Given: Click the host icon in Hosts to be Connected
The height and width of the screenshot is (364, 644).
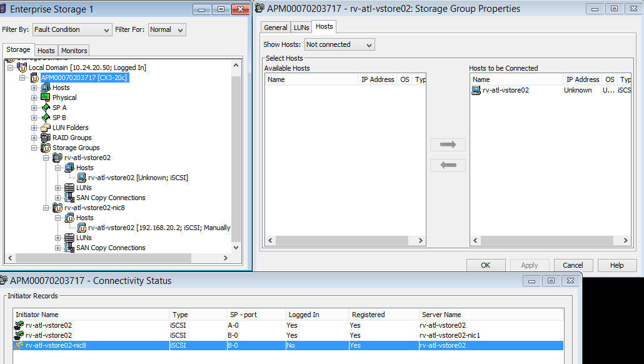Looking at the screenshot, I should [476, 91].
